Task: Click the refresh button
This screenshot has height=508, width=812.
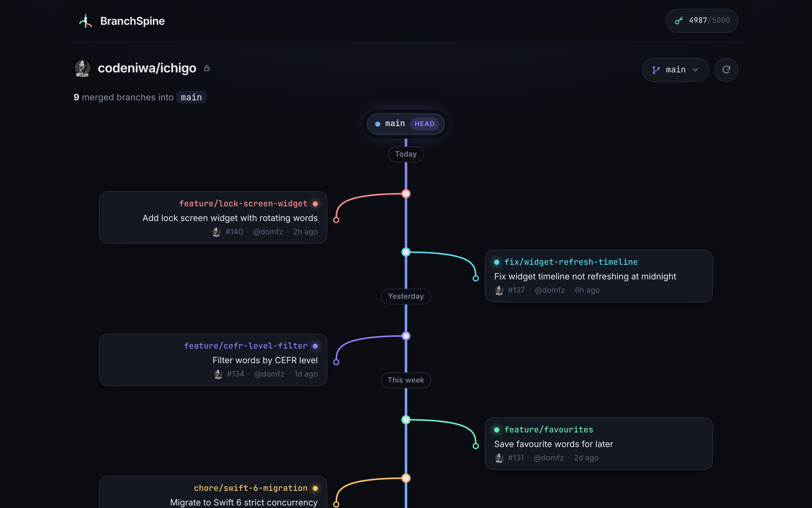Action: 726,70
